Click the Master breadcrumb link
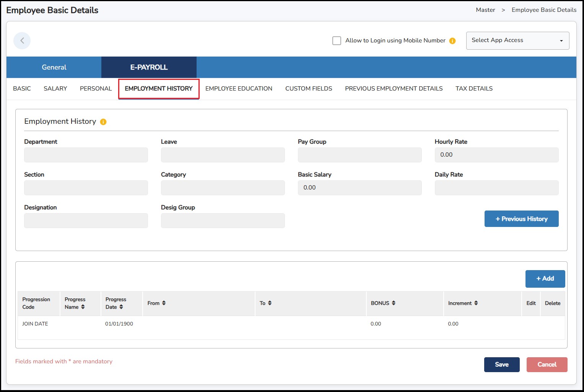This screenshot has width=584, height=392. pyautogui.click(x=485, y=10)
